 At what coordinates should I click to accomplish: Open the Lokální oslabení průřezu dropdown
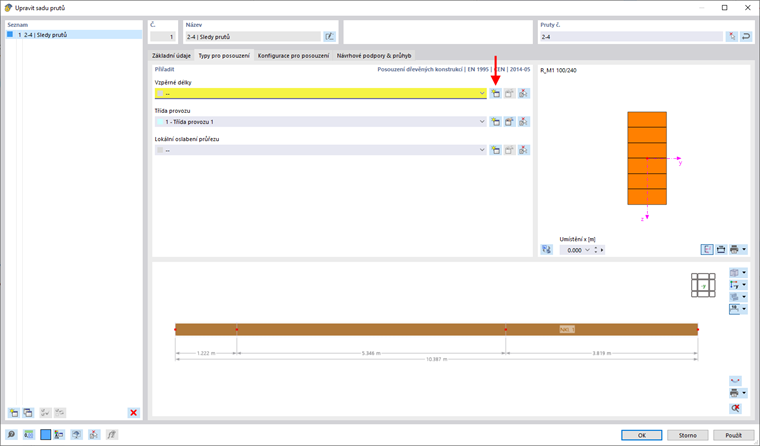point(482,150)
